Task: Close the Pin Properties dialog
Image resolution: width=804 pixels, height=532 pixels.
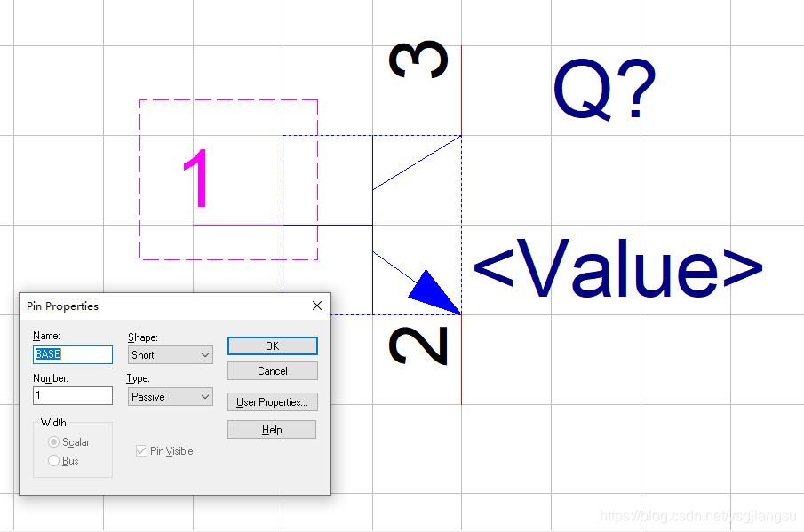Action: [x=317, y=306]
